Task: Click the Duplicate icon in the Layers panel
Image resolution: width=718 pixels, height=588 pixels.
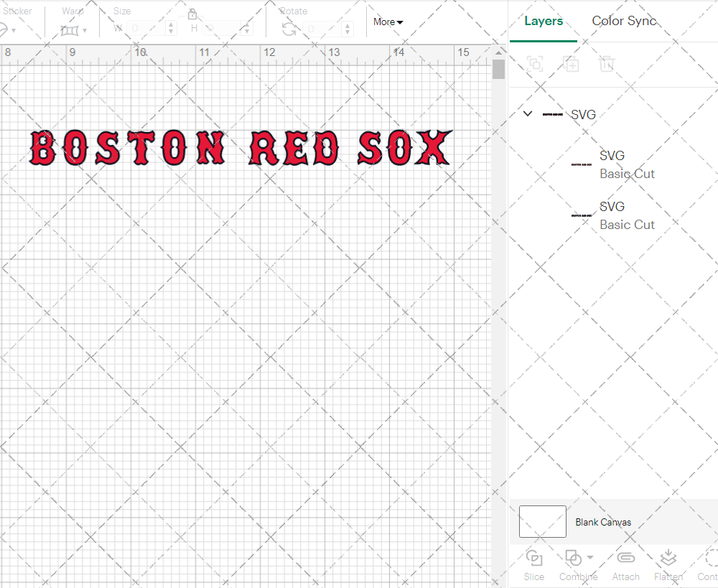Action: [571, 64]
